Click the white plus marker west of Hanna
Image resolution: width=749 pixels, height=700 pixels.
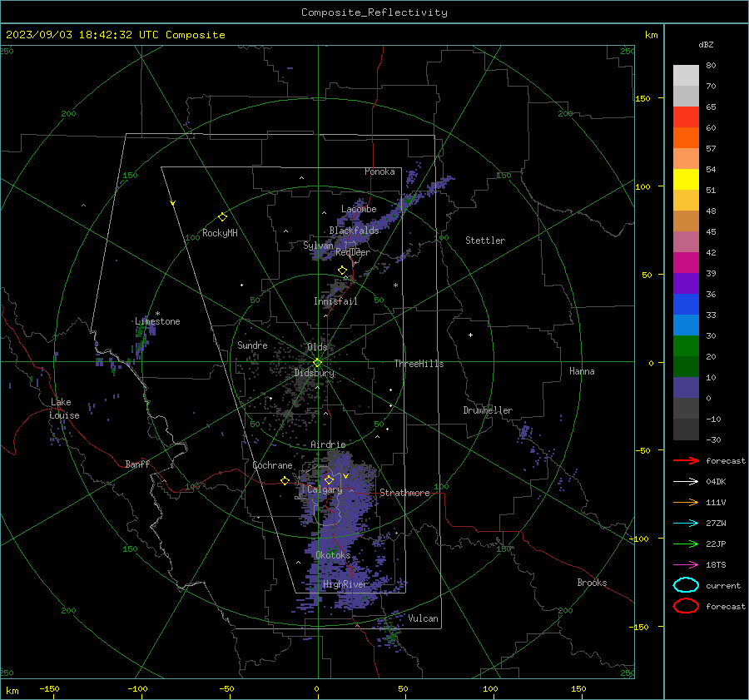coord(470,335)
